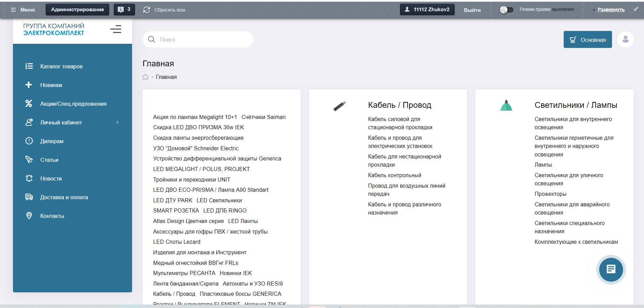Viewport: 644px width, 308px height.
Task: Open Контакты via the location pin icon
Action: click(x=29, y=216)
